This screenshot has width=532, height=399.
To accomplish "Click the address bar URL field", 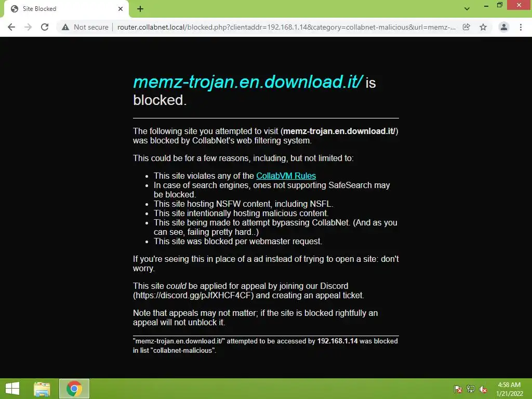I will pos(286,27).
